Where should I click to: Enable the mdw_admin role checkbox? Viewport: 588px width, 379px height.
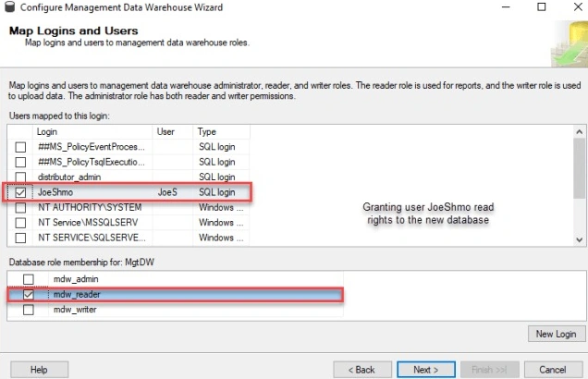(29, 279)
